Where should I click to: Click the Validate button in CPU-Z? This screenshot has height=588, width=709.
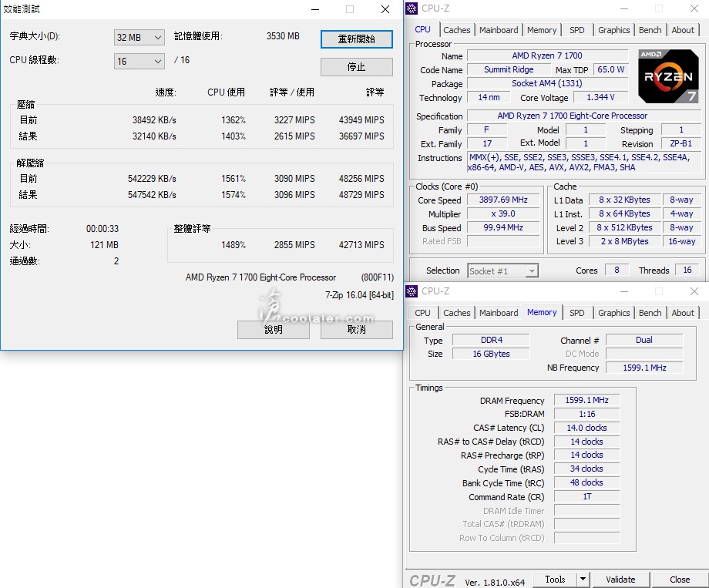pos(621,580)
